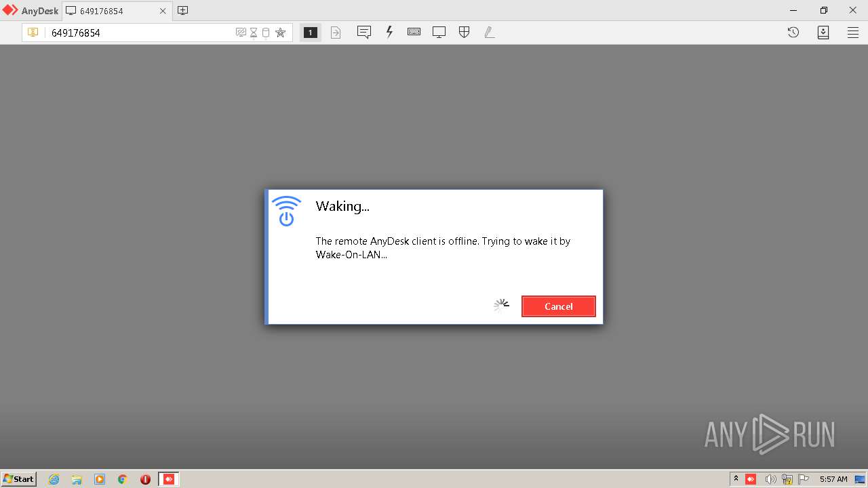Launch Opera browser from taskbar
This screenshot has width=868, height=488.
pos(145,479)
